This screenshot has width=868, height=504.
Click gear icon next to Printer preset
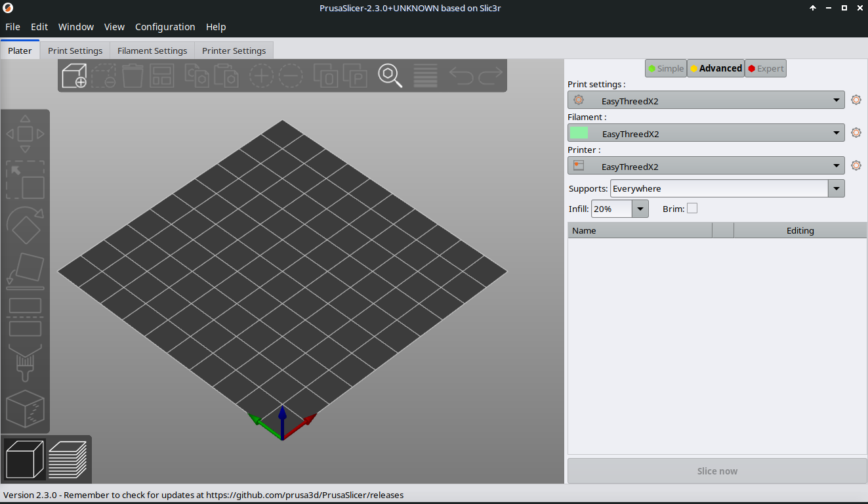coord(856,165)
